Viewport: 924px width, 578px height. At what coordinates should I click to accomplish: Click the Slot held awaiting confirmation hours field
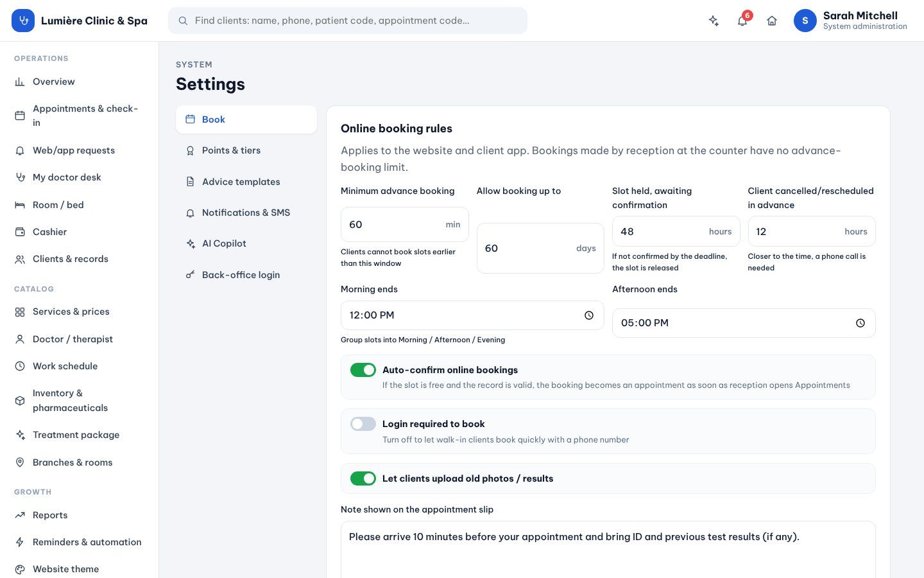[x=676, y=231]
